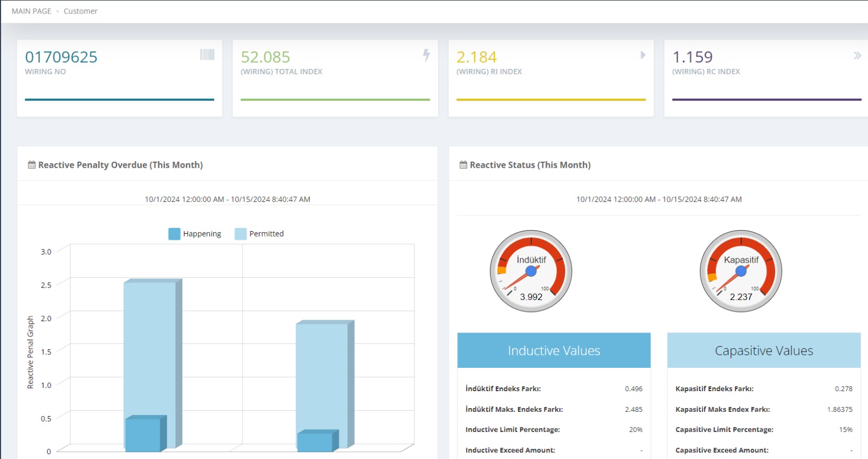This screenshot has height=459, width=868.
Task: Click the lightning bolt icon on Total Index card
Action: pos(426,55)
